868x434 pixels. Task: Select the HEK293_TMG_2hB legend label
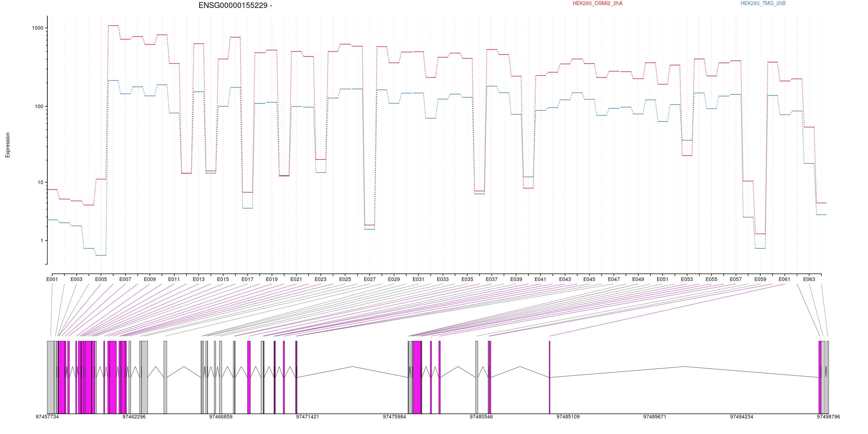coord(763,3)
